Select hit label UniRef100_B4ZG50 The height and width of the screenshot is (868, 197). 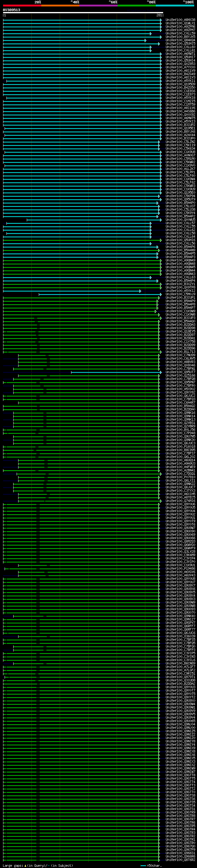(x=180, y=88)
